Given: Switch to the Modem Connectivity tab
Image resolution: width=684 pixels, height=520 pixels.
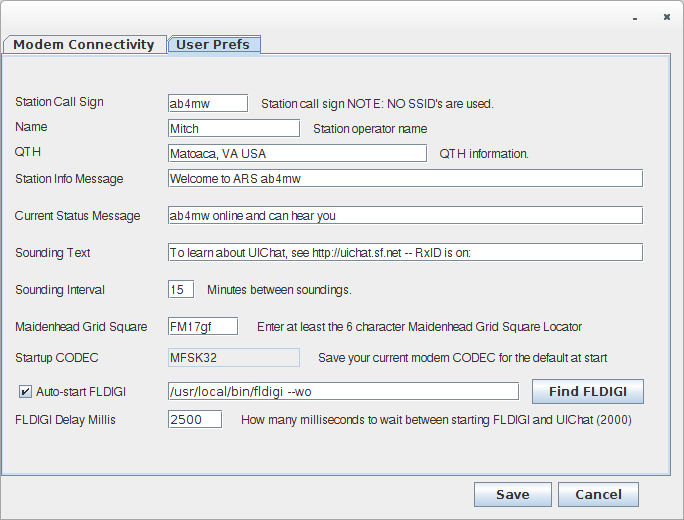Looking at the screenshot, I should pos(83,44).
